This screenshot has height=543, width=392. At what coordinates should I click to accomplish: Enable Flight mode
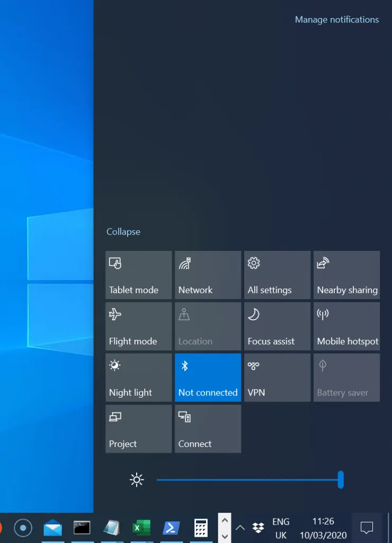(x=138, y=327)
